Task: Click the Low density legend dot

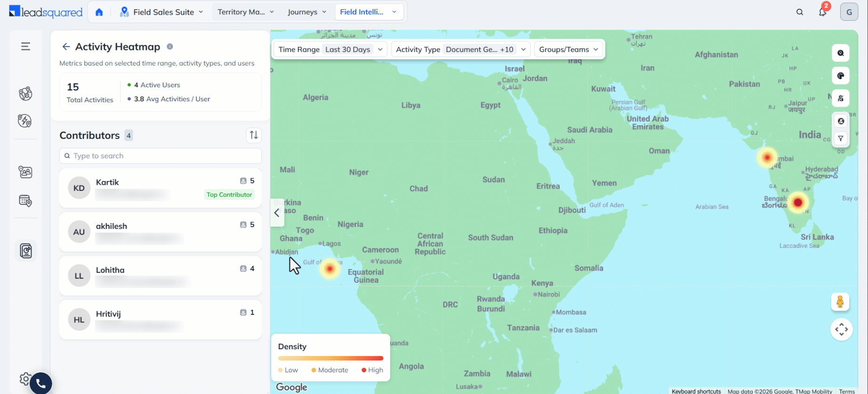Action: (x=281, y=370)
